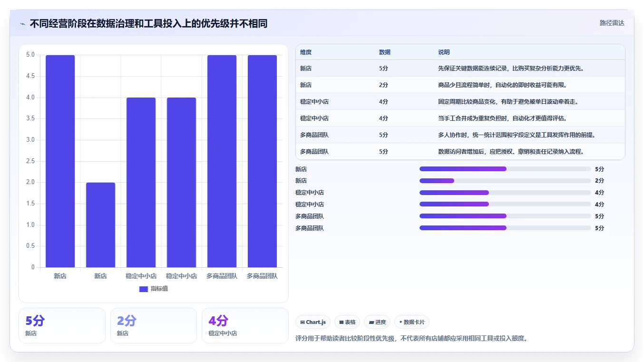
Task: Click the footnote 评分用于帮助读者比较阶段性优先级
Action: [412, 339]
